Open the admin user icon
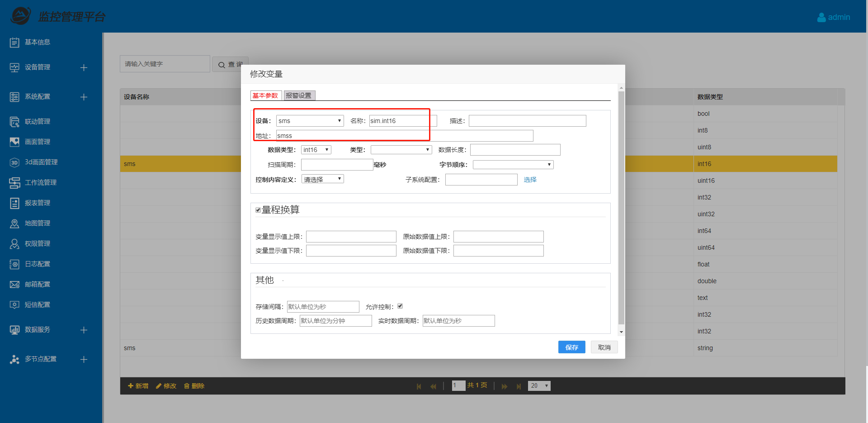This screenshot has height=423, width=868. coord(821,17)
